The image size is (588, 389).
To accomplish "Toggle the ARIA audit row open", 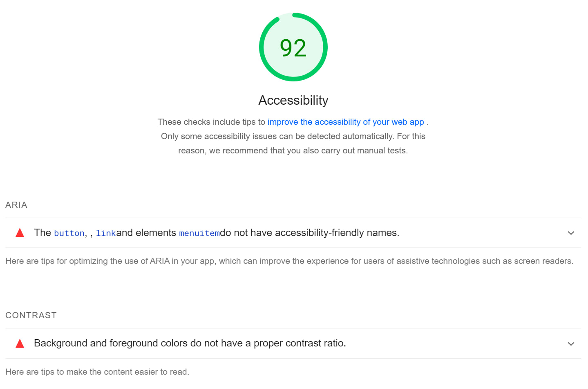I will point(286,233).
